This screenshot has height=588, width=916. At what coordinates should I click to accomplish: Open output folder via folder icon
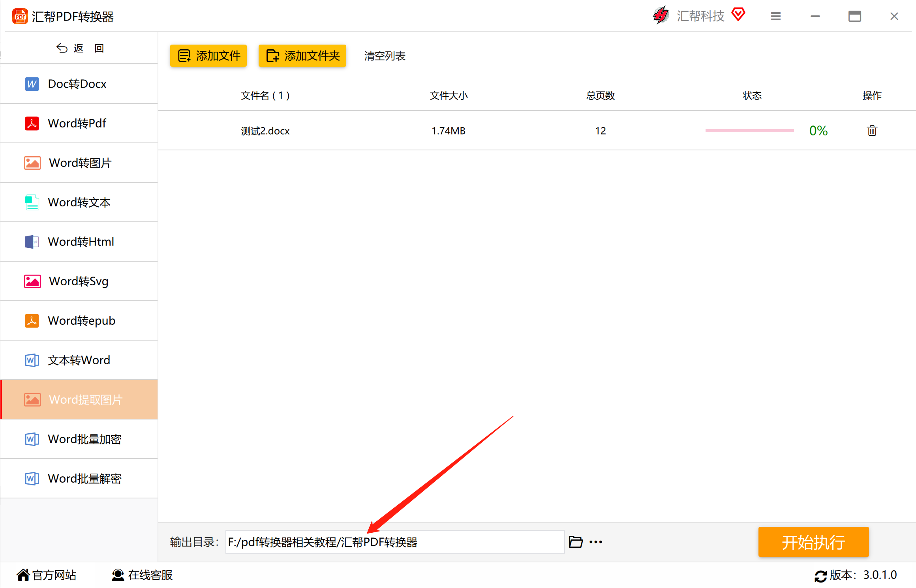click(576, 542)
